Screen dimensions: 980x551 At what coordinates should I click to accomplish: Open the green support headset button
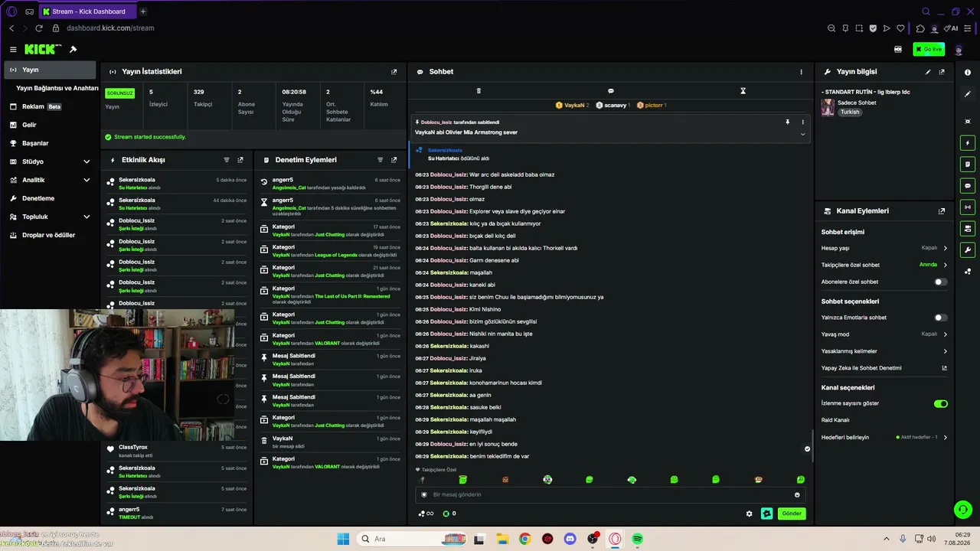[x=962, y=509]
